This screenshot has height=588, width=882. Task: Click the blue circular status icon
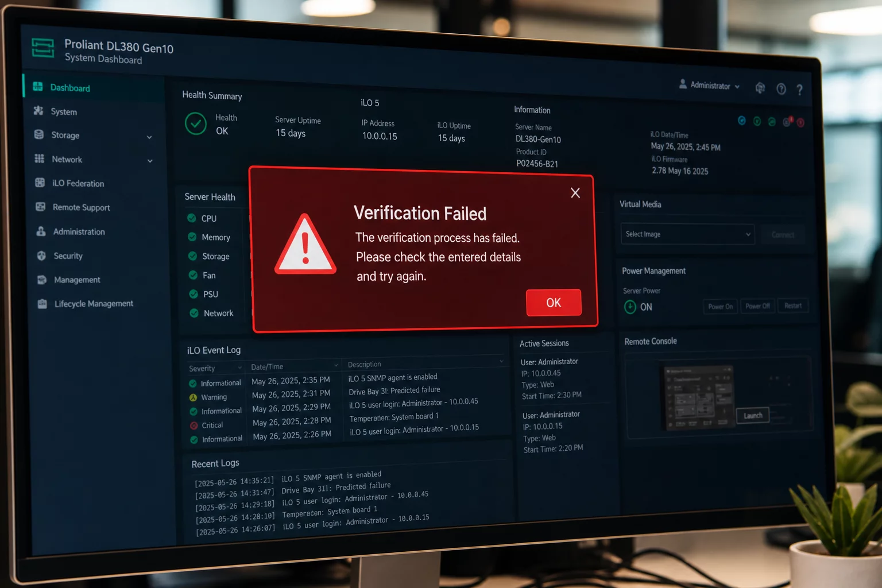pos(742,121)
